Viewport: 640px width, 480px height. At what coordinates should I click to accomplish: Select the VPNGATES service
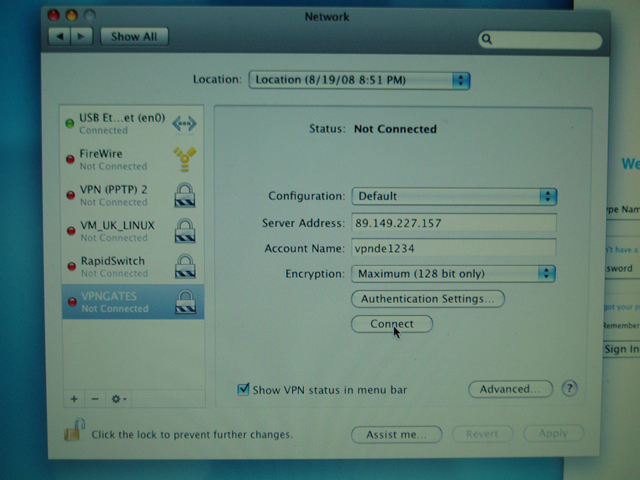click(x=133, y=302)
